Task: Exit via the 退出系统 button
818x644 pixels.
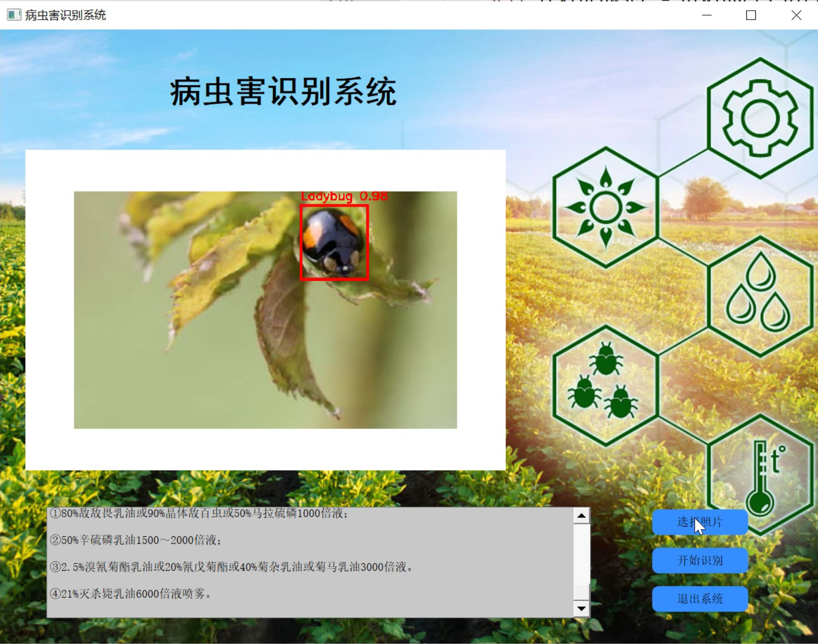Action: point(700,599)
